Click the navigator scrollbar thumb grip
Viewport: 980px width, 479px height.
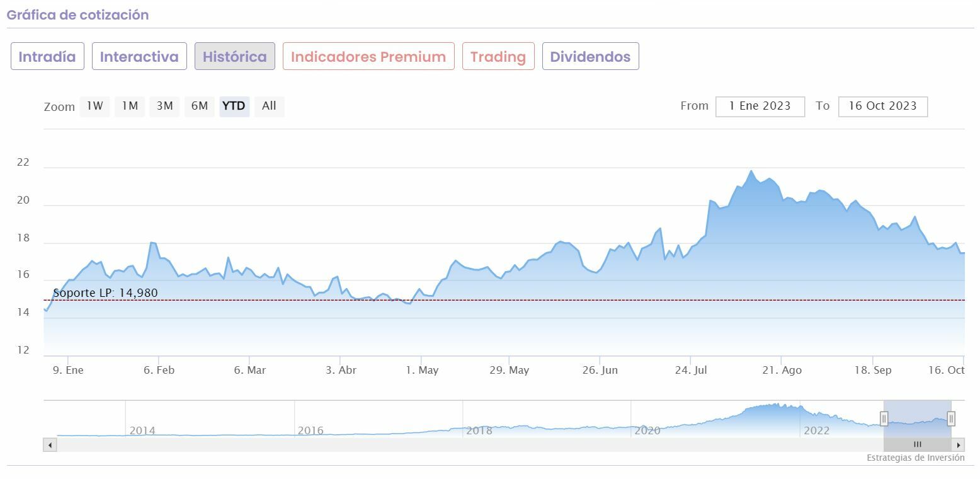click(917, 445)
